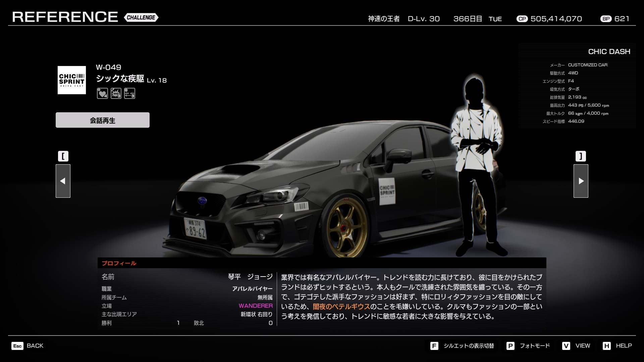Screen dimensions: 644x362
Task: Click the left bracket key hint
Action: 63,156
